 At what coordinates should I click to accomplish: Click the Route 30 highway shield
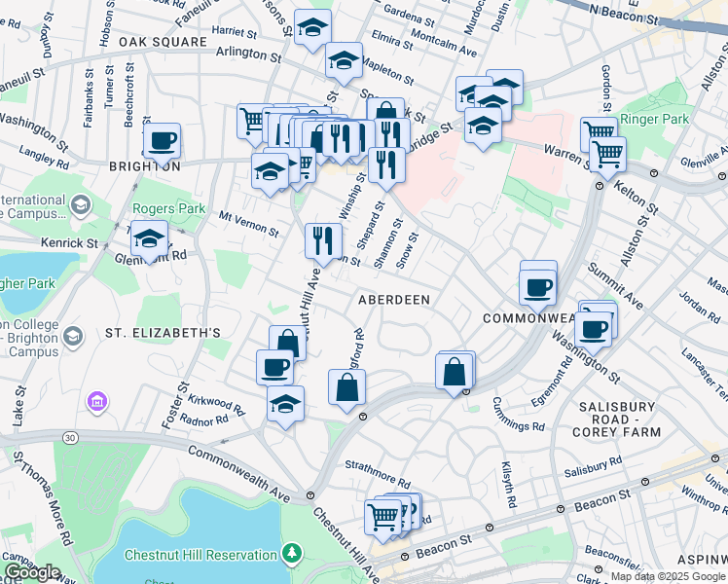tap(69, 438)
